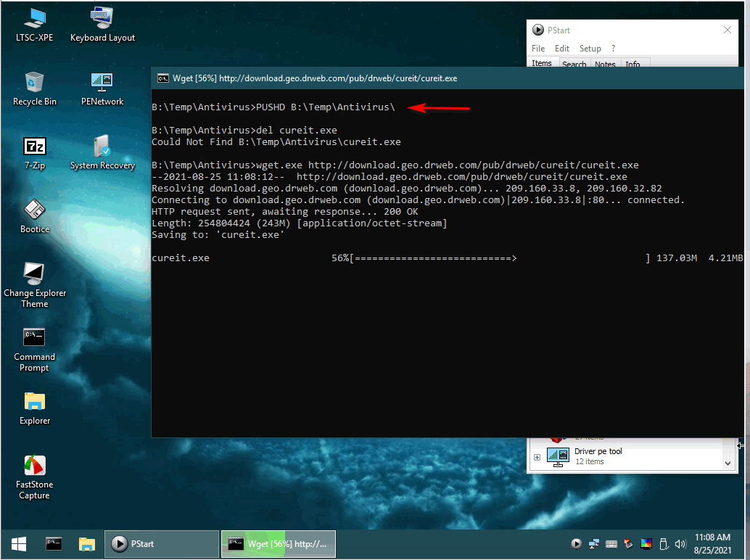The width and height of the screenshot is (750, 560).
Task: Open the taskbar clock showing 11:08 AM
Action: (713, 544)
